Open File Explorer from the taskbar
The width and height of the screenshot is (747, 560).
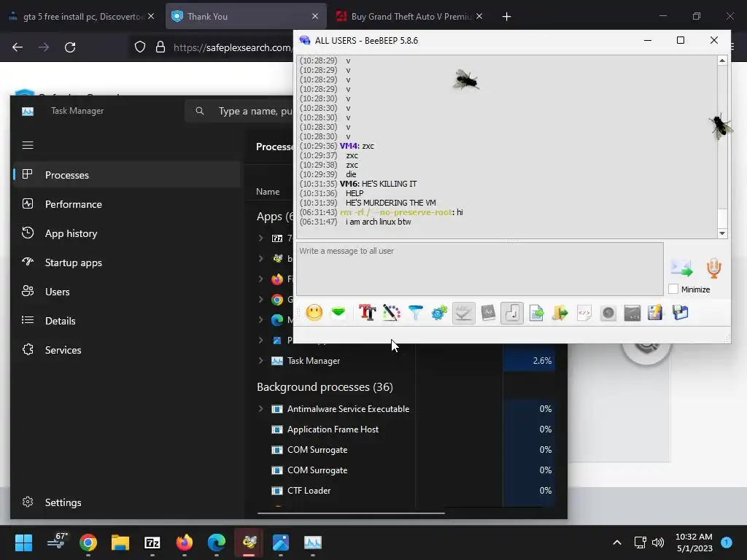click(x=120, y=542)
